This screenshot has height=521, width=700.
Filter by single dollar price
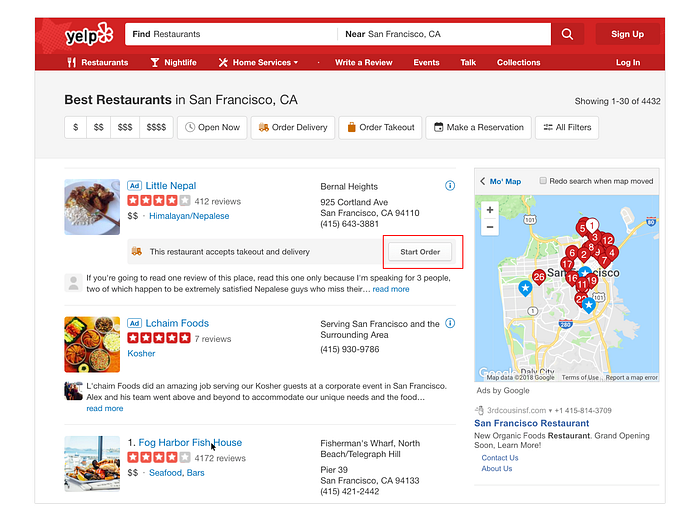point(76,128)
